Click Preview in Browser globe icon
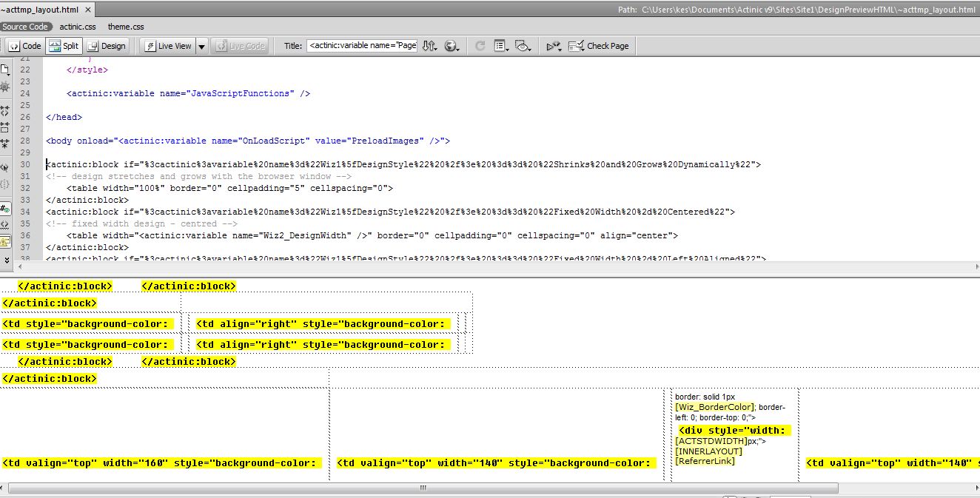Image resolution: width=980 pixels, height=498 pixels. (451, 46)
